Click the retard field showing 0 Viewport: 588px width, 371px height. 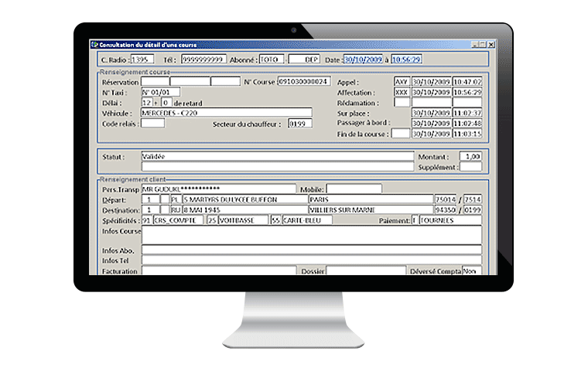pos(166,102)
